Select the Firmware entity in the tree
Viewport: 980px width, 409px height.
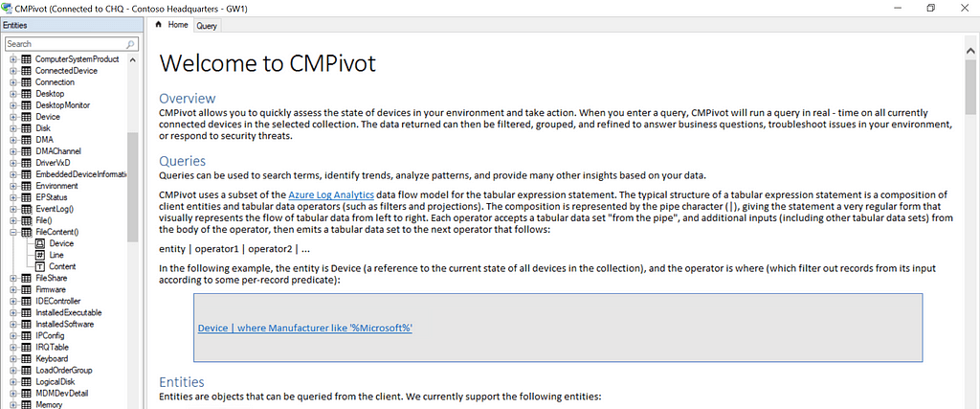51,289
